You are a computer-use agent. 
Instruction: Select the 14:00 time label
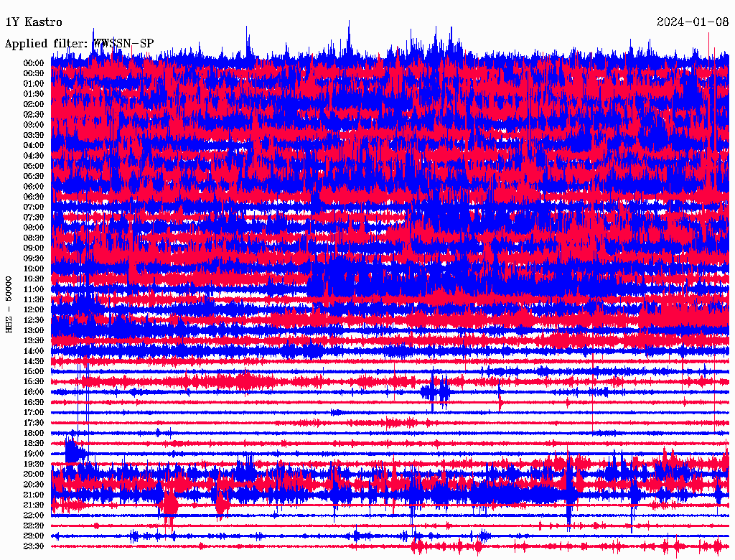pos(34,351)
